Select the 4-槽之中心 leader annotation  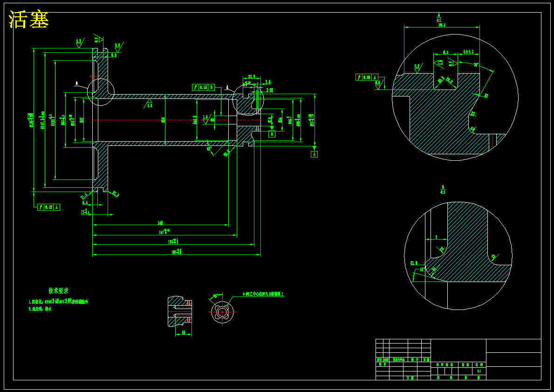click(x=263, y=294)
